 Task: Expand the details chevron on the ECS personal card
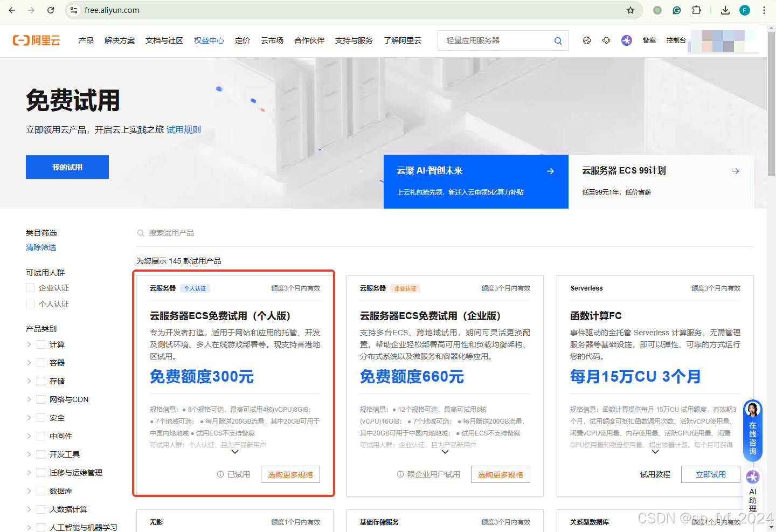point(234,452)
